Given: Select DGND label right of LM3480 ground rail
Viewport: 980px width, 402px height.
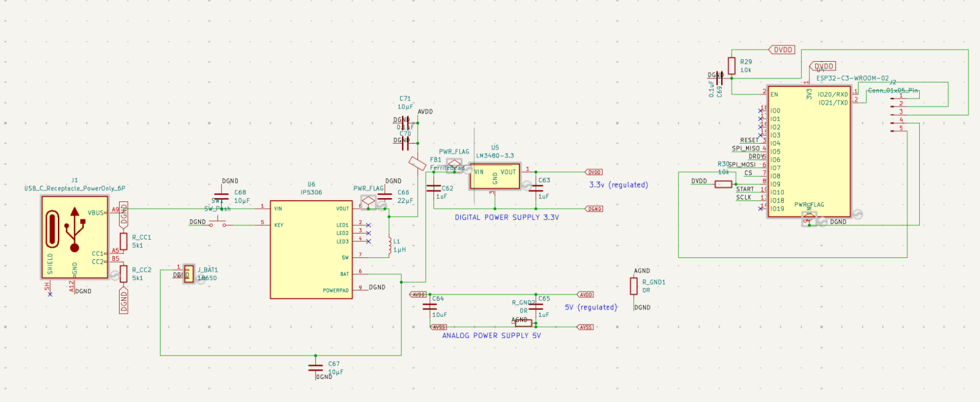Looking at the screenshot, I should pos(594,209).
